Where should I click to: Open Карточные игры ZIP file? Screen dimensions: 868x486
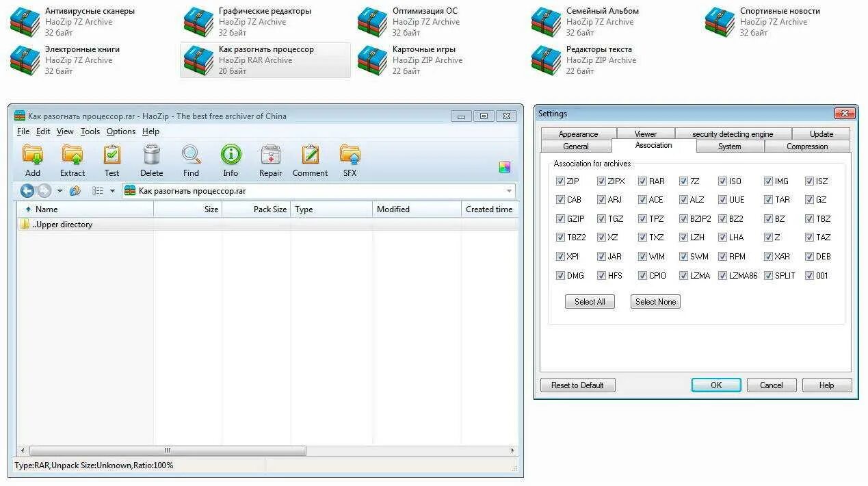410,60
